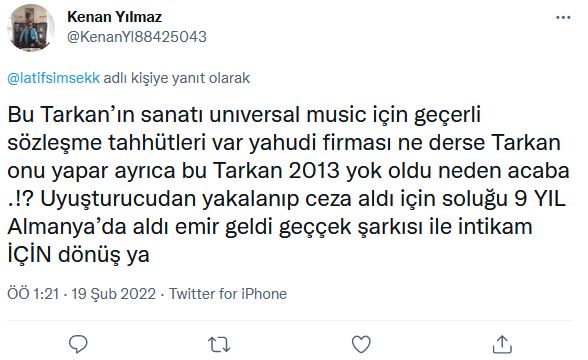Select the 'Almanya'da' word in the tweet
The image size is (588, 360).
(66, 227)
